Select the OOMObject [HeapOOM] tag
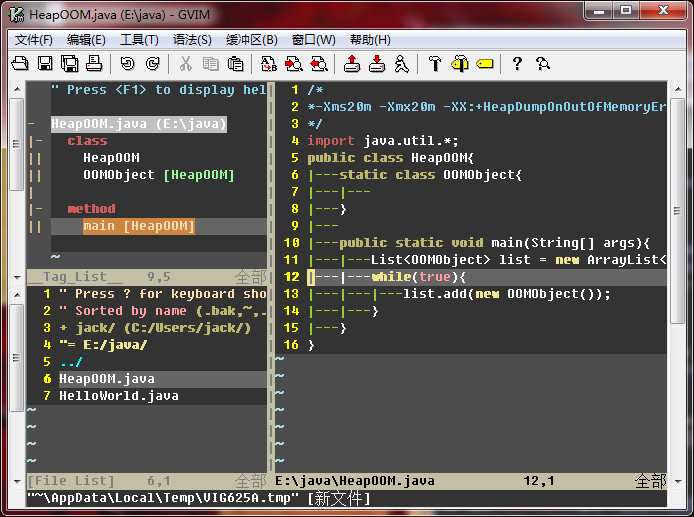 click(x=158, y=175)
